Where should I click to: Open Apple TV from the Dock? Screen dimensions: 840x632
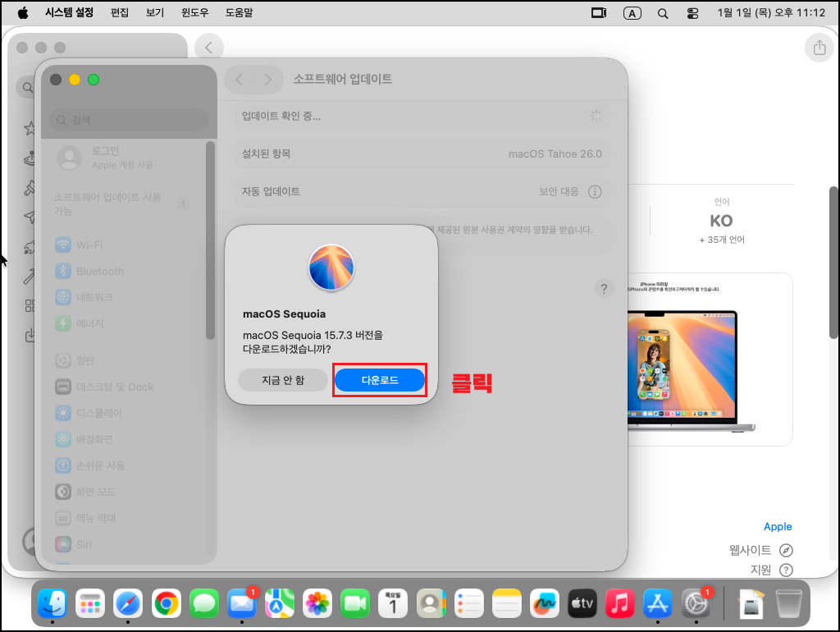(582, 603)
